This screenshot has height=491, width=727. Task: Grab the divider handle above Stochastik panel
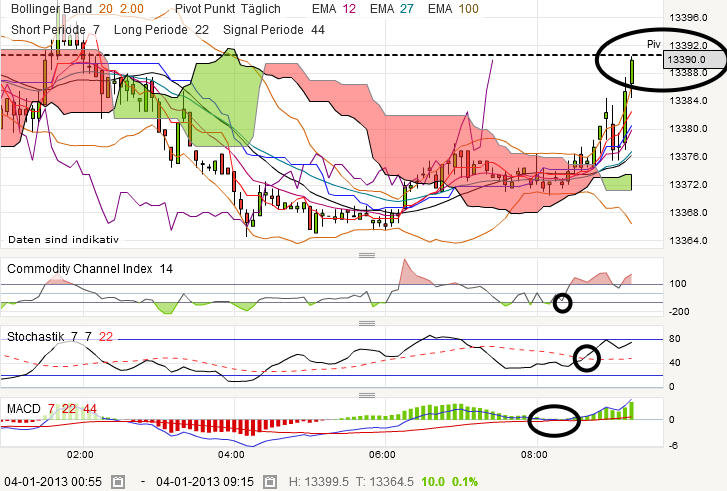coord(367,323)
